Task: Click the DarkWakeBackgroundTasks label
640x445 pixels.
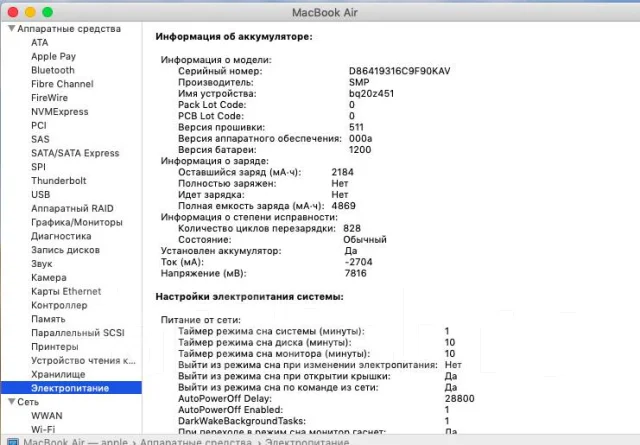Action: coord(242,421)
